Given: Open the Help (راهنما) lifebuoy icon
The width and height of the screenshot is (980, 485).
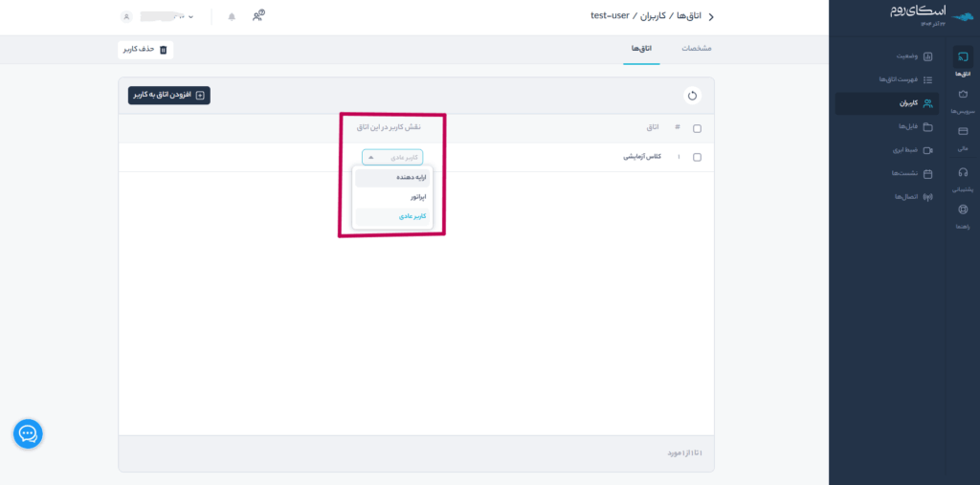Looking at the screenshot, I should [x=962, y=215].
